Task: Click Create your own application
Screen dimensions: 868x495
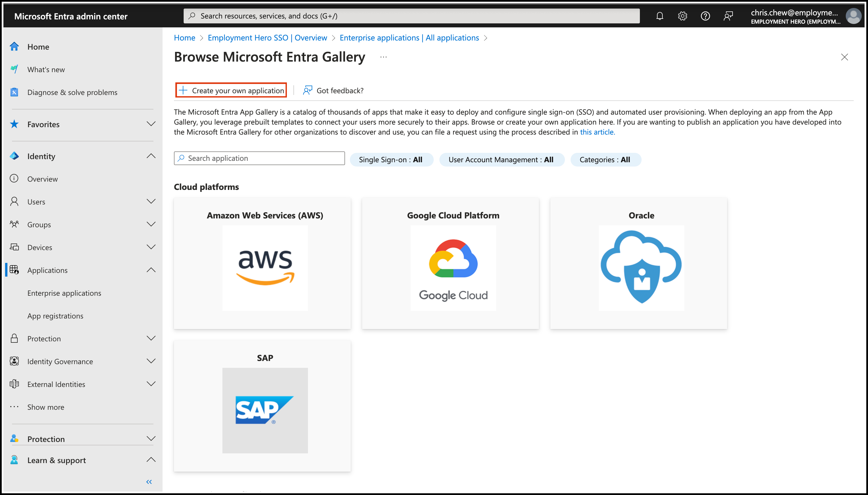Action: tap(231, 90)
